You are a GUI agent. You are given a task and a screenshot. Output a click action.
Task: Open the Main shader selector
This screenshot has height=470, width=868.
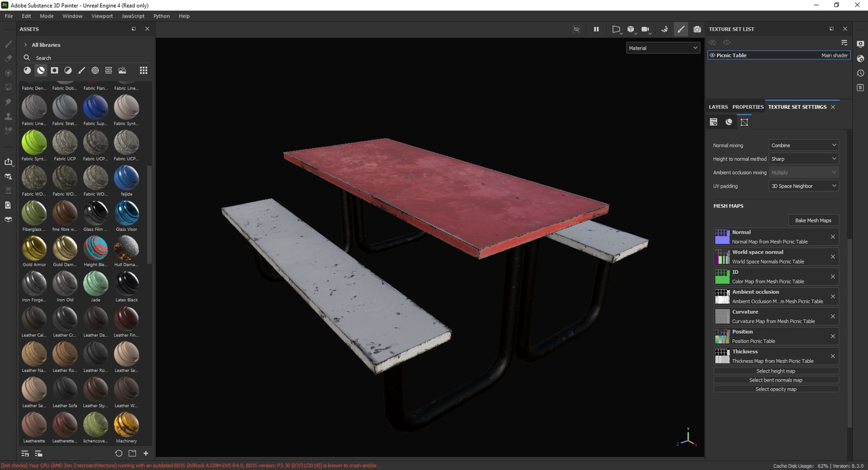[834, 55]
